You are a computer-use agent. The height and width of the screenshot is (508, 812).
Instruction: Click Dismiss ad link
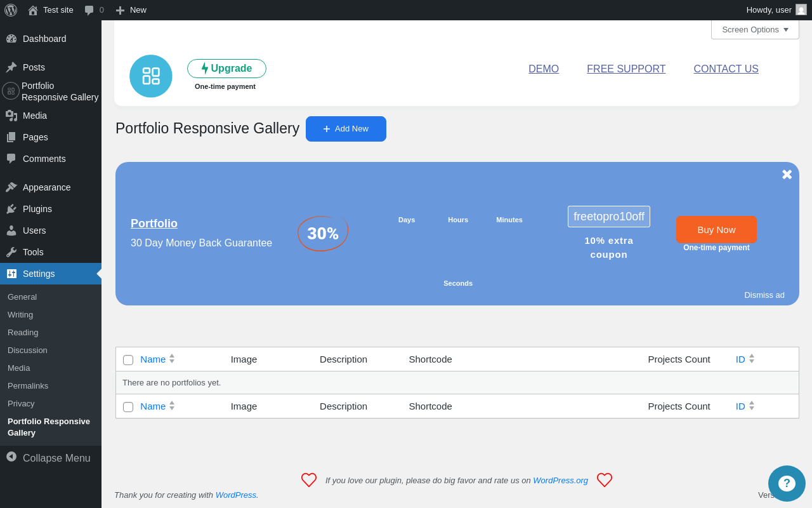764,295
